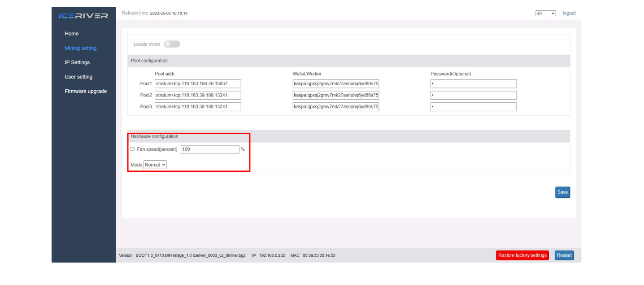This screenshot has height=285, width=644.
Task: Focus the Pool1 Wallet/Worker field
Action: [x=336, y=83]
